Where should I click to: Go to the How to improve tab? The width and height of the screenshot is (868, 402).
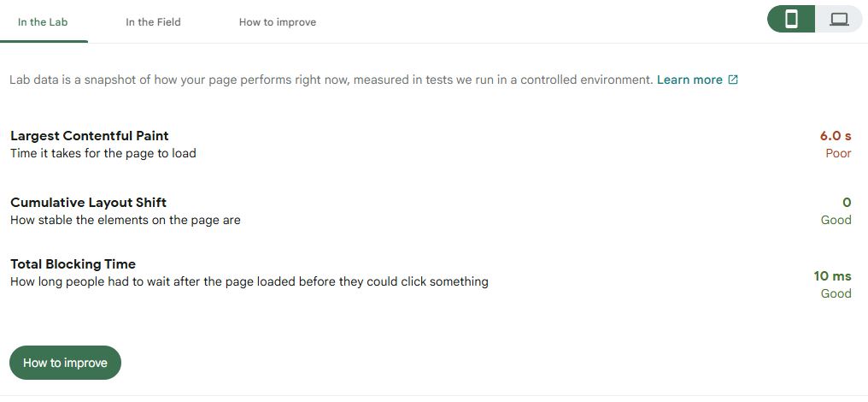pos(278,22)
